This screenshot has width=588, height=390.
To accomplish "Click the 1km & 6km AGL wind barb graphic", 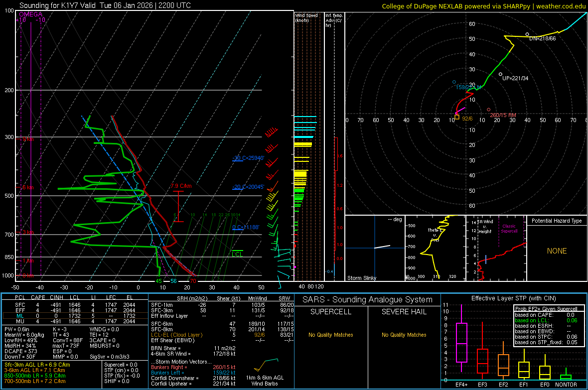I will (266, 365).
